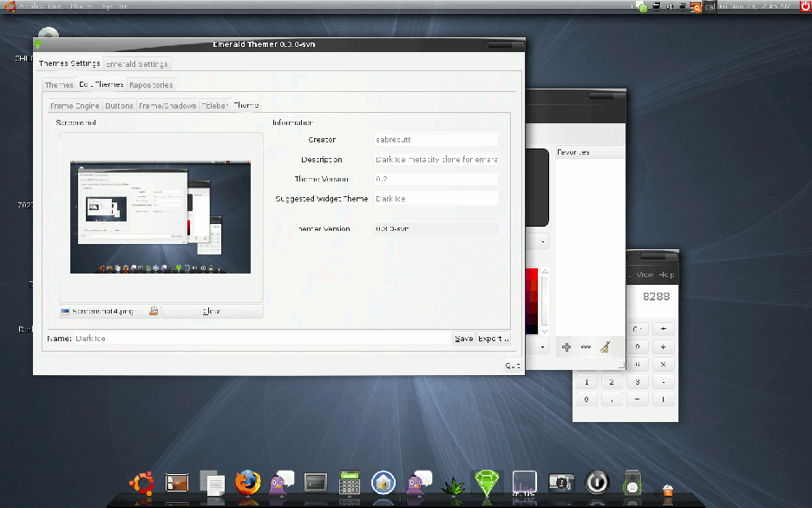
Task: Open the orange search icon in the top panel
Action: (x=696, y=7)
